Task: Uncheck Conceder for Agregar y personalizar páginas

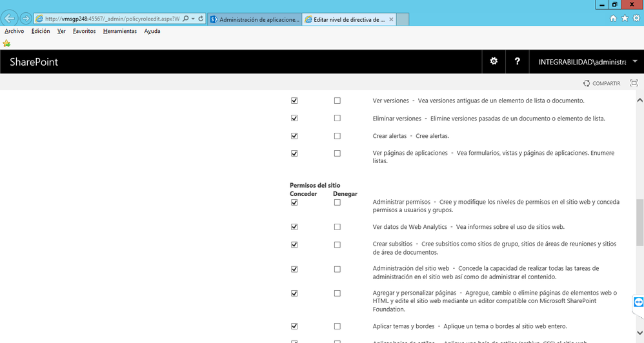Action: pos(294,294)
